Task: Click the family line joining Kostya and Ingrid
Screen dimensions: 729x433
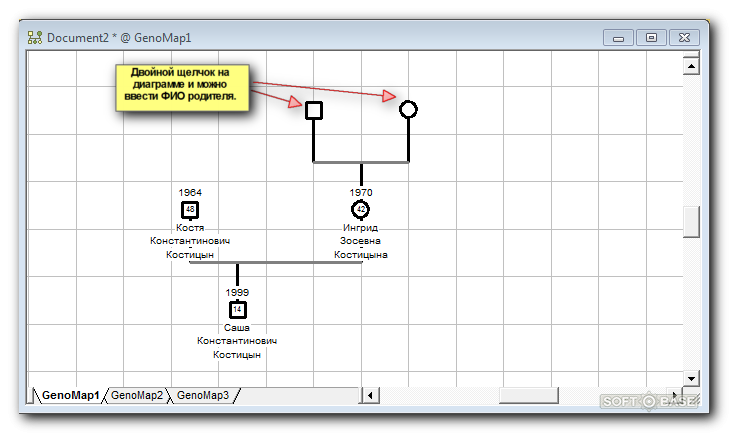Action: tap(275, 263)
